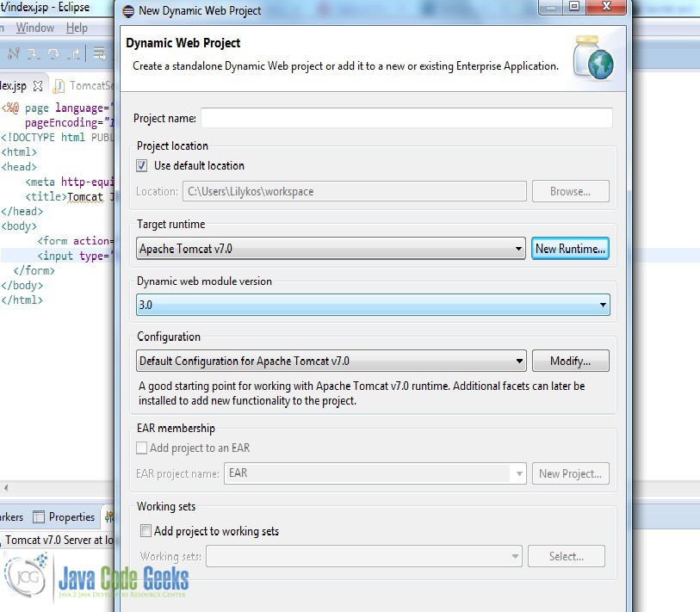Click the Disconnect icon in Eclipse toolbar
Viewport: 700px width, 612px height.
point(14,54)
